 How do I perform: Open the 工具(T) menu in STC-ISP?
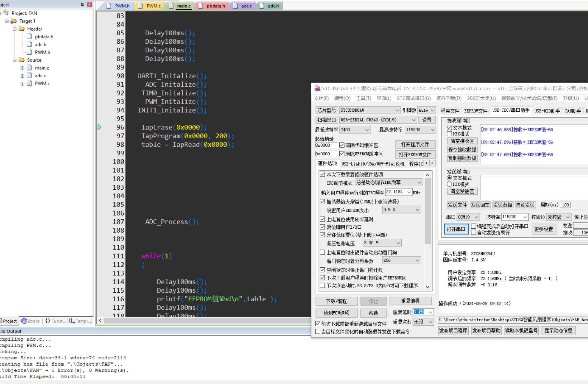363,98
